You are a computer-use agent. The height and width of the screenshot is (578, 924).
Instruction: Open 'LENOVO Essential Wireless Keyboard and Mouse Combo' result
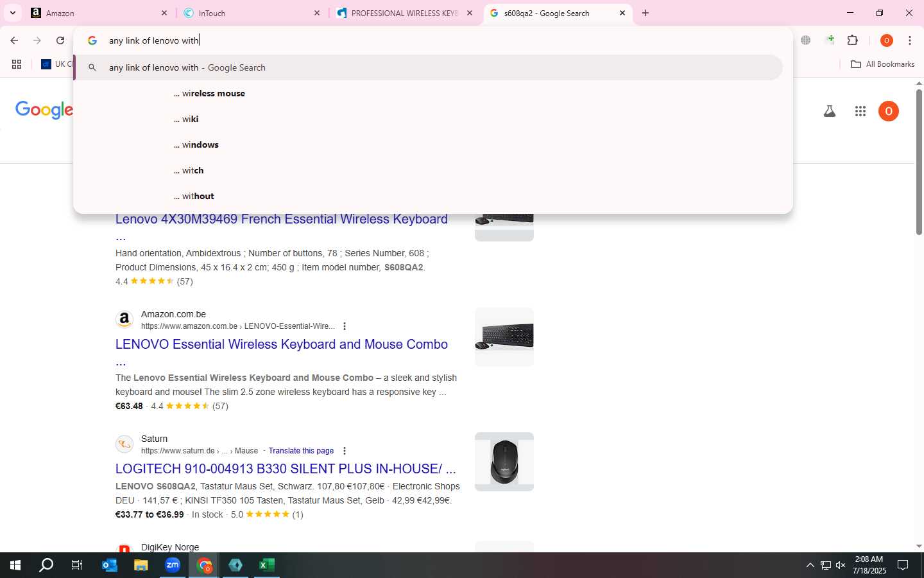282,344
